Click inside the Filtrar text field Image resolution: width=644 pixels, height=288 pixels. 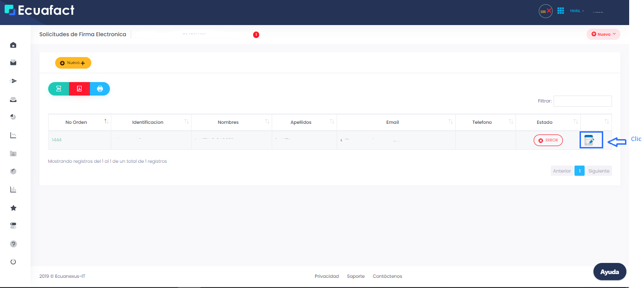[582, 101]
